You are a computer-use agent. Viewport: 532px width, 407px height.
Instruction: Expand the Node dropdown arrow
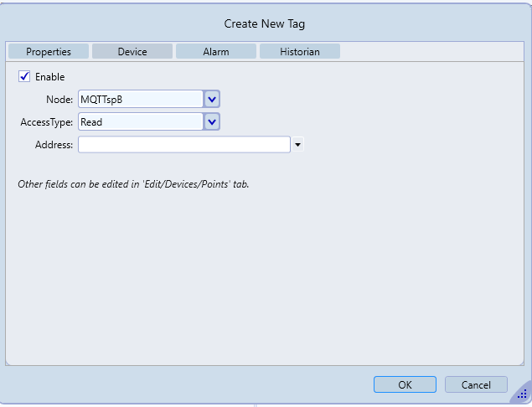(212, 100)
